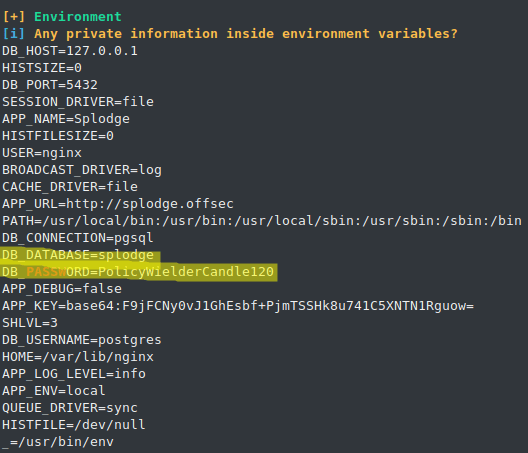Click the APP_DEBUG=false line
The height and width of the screenshot is (453, 528).
[62, 289]
